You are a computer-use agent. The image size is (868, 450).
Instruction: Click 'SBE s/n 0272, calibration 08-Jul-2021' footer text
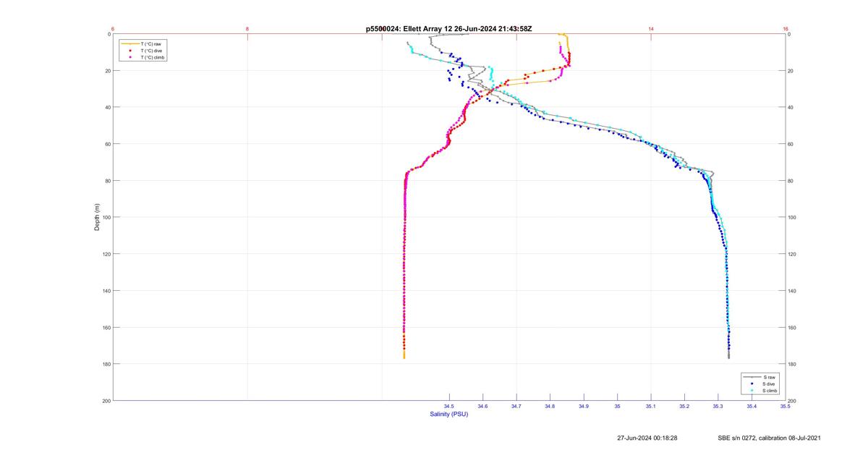[x=769, y=438]
